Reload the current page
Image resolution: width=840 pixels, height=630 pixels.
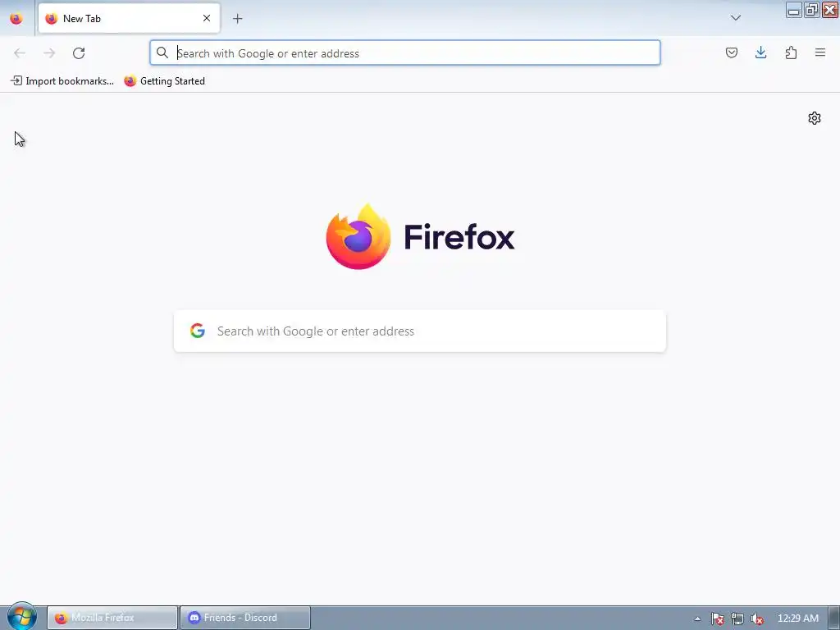click(79, 53)
